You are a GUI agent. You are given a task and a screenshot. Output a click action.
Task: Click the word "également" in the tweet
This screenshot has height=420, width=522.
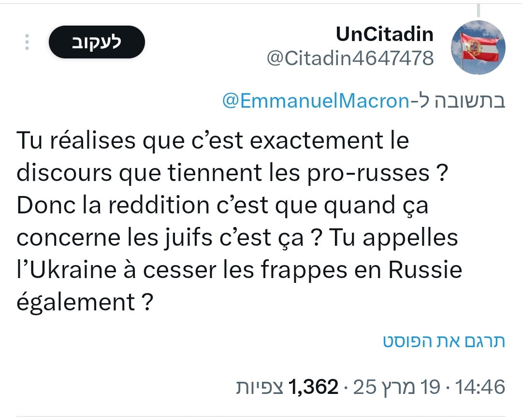click(x=76, y=303)
